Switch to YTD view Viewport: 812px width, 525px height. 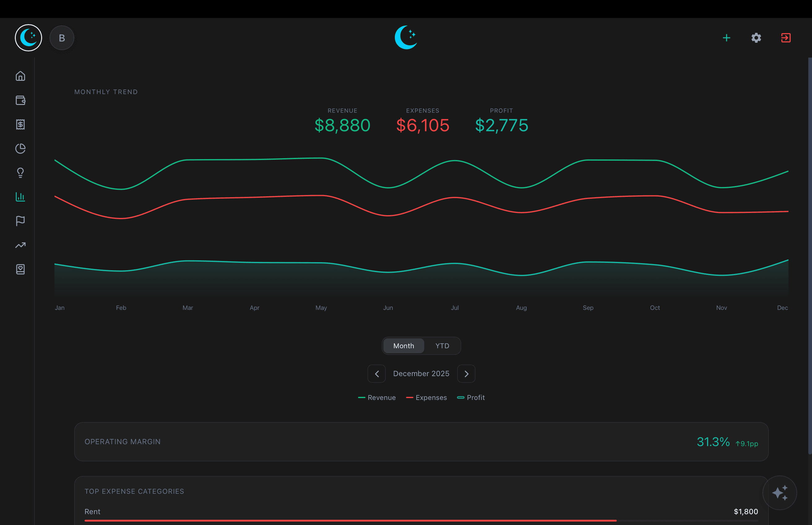442,346
